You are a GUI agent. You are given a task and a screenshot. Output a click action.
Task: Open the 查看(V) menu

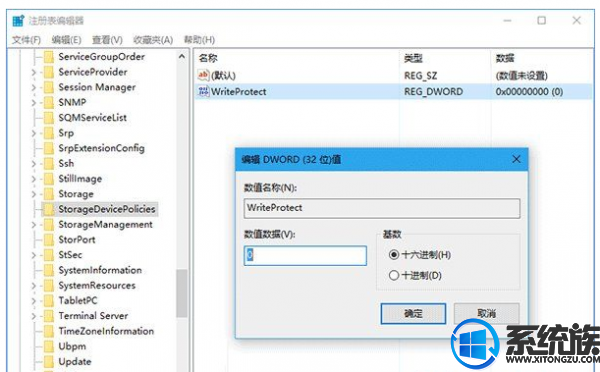tap(108, 40)
